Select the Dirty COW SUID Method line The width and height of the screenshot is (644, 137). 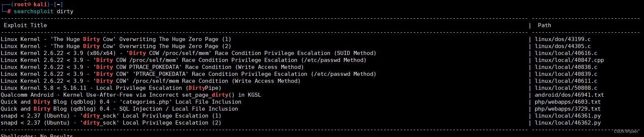point(188,53)
